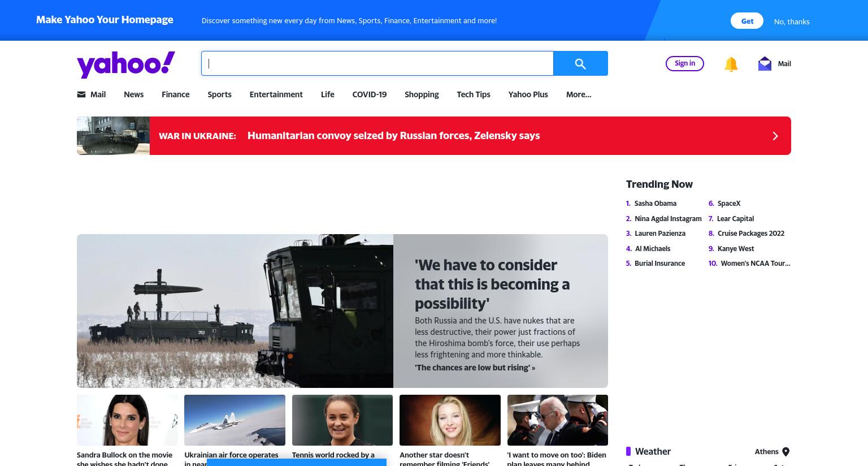Screen dimensions: 868x466
Task: Open the News navigation tab
Action: [x=133, y=94]
